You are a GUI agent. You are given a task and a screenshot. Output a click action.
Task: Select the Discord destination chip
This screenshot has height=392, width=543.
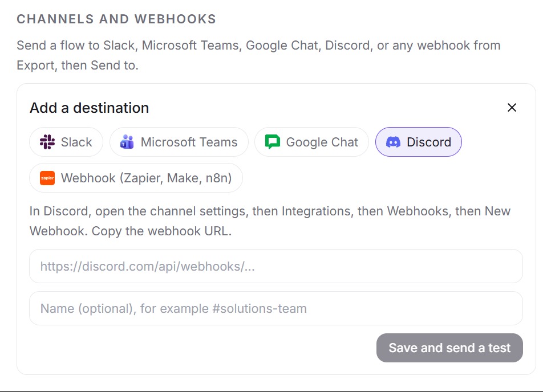tap(418, 142)
